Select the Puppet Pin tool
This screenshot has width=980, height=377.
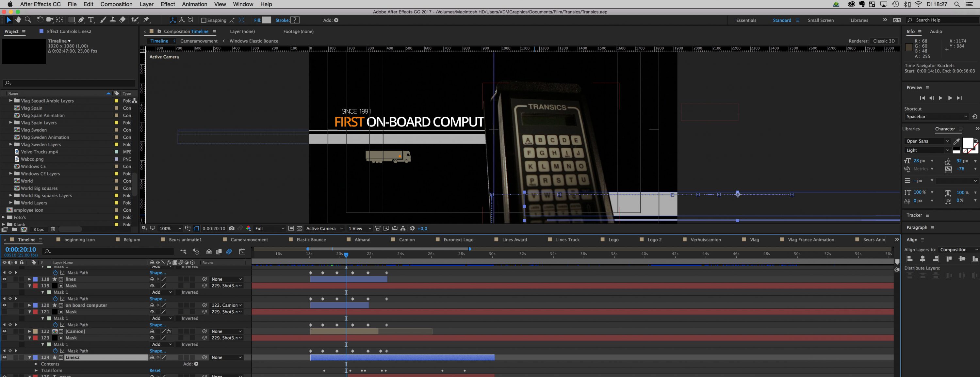(x=146, y=20)
